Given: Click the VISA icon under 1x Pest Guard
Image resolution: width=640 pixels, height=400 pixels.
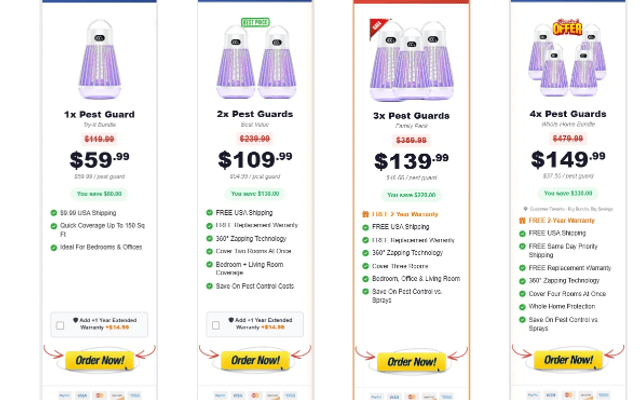Looking at the screenshot, I should (x=82, y=395).
